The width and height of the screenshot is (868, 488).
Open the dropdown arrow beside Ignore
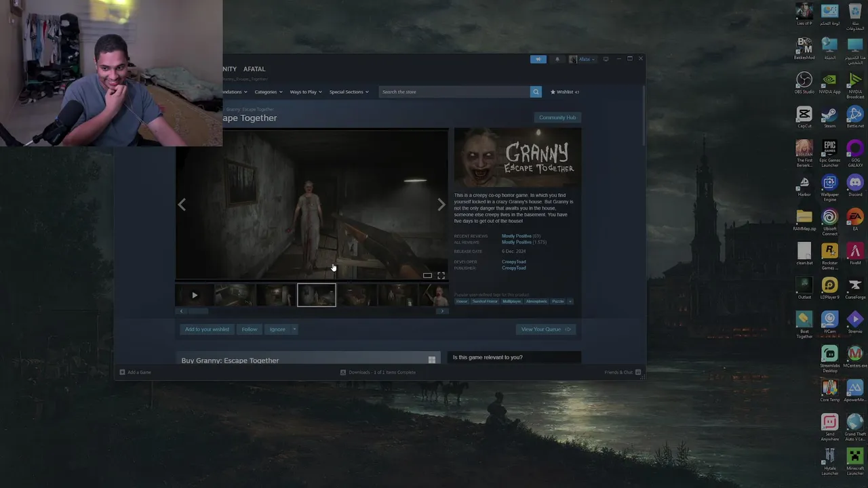(x=294, y=329)
